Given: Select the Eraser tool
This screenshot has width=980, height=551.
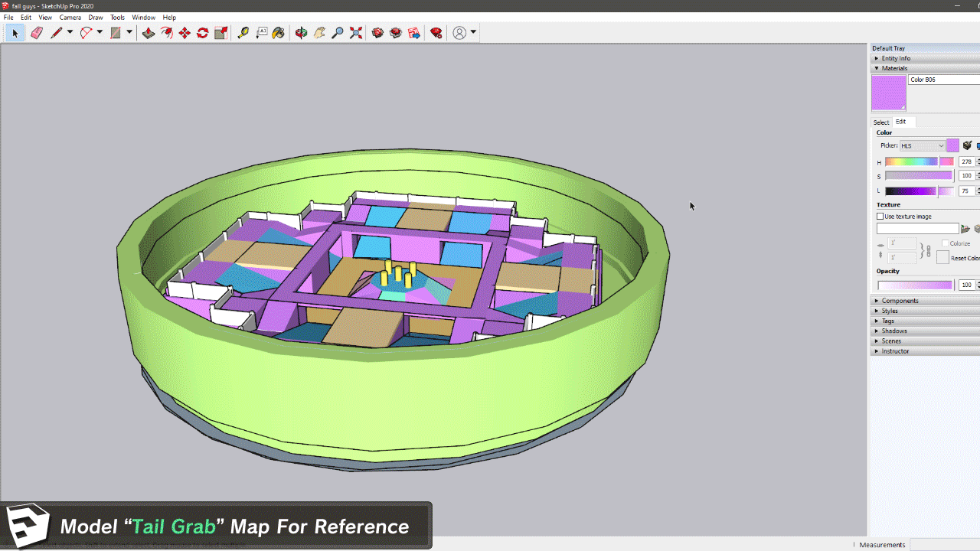Looking at the screenshot, I should pyautogui.click(x=36, y=33).
